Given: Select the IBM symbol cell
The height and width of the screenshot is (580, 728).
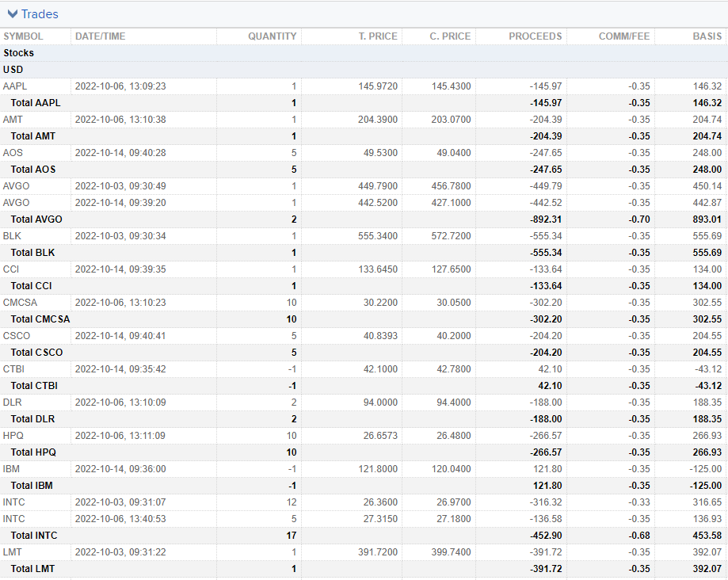Looking at the screenshot, I should (x=11, y=469).
